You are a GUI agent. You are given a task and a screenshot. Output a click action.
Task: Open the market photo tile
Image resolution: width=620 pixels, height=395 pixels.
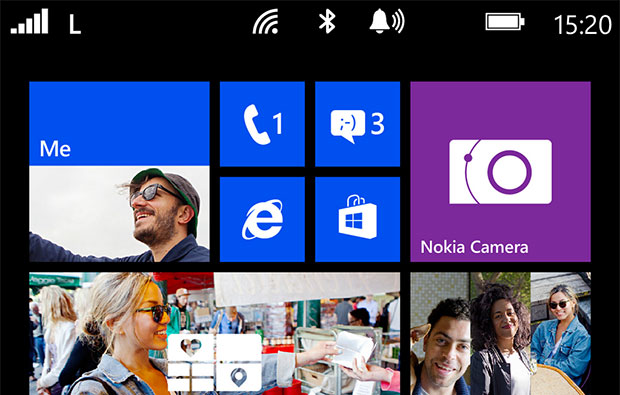215,333
